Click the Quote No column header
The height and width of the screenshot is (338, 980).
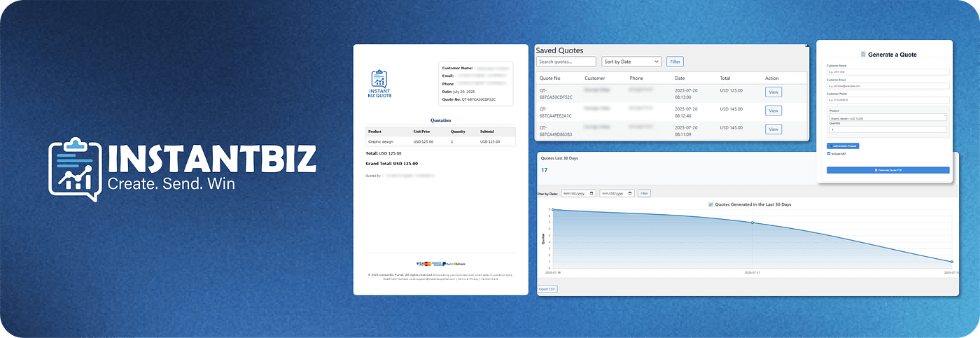549,78
